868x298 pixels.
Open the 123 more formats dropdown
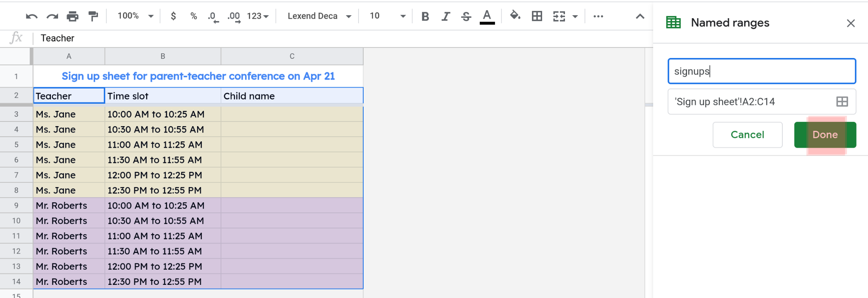pos(258,16)
